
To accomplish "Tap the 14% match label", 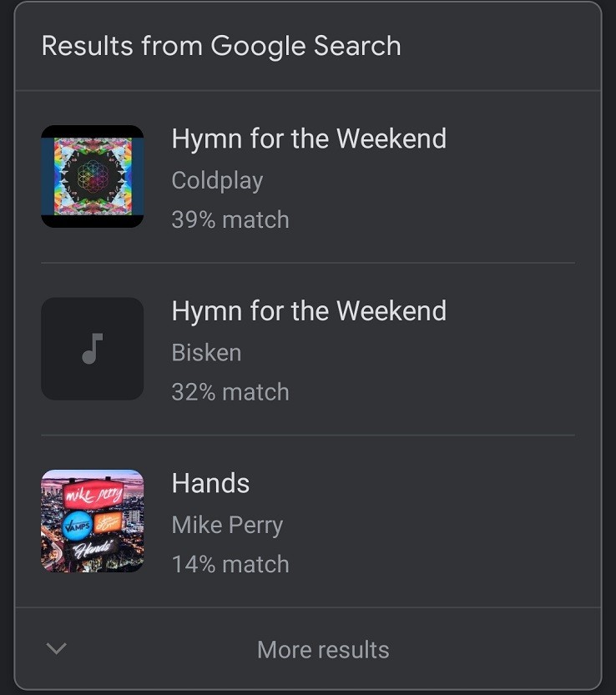I will point(230,564).
